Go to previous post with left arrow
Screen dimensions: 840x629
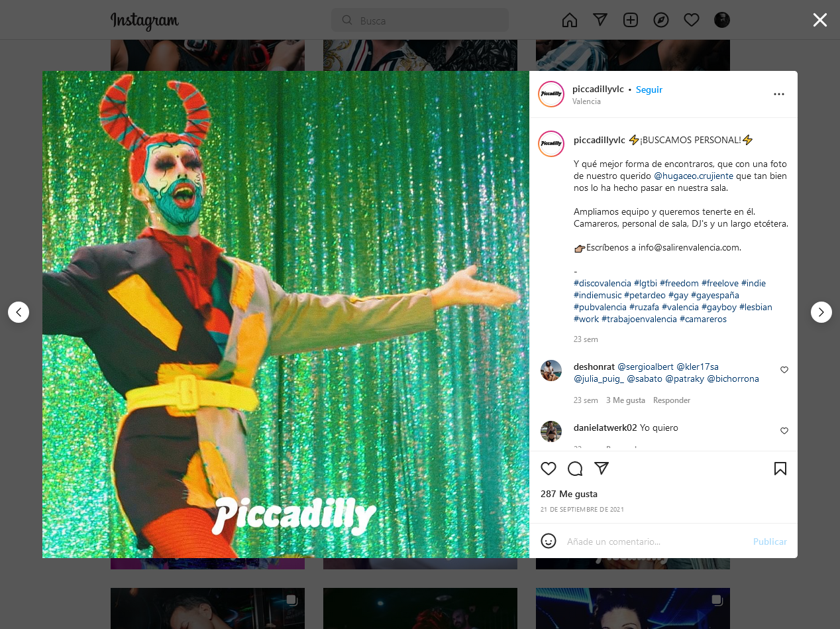[19, 312]
